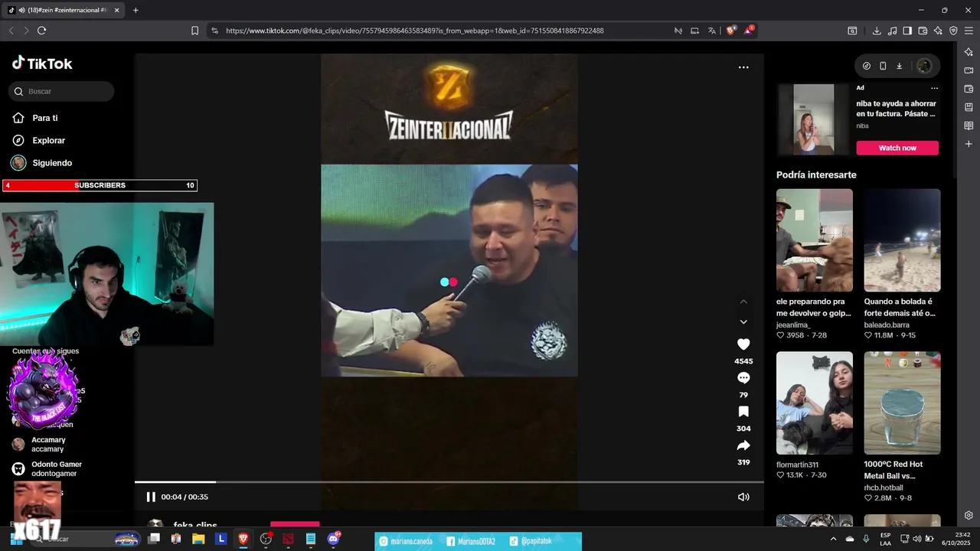Viewport: 980px width, 551px height.
Task: Open the baleado.barra beach video thumbnail
Action: [903, 240]
